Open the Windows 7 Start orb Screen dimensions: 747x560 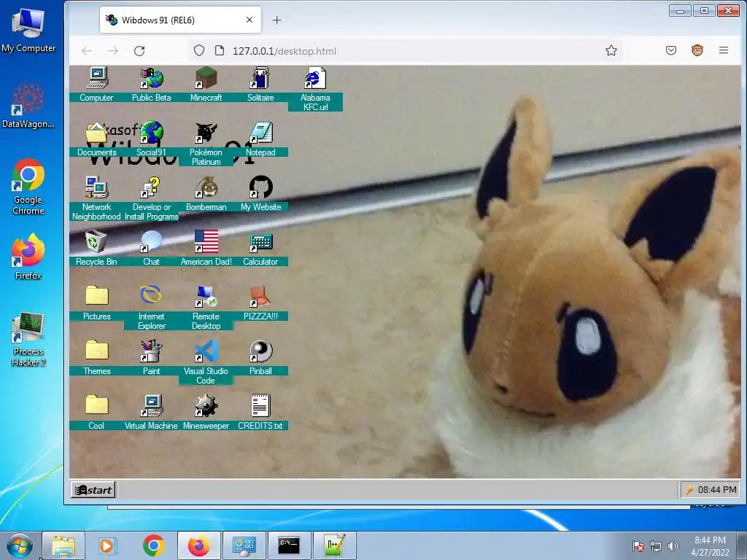pyautogui.click(x=20, y=546)
